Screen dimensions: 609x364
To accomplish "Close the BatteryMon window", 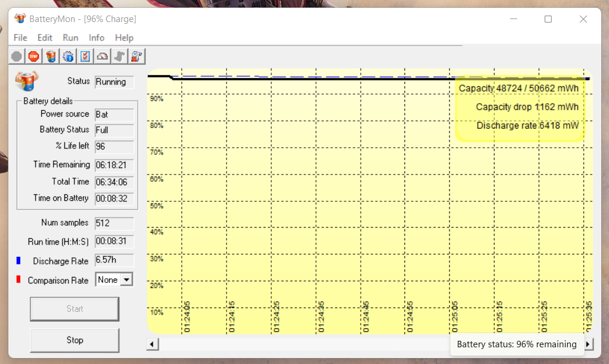I will click(583, 19).
